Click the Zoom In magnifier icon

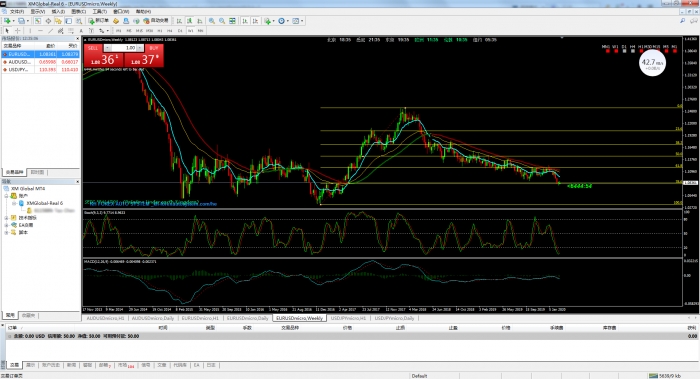[212, 21]
